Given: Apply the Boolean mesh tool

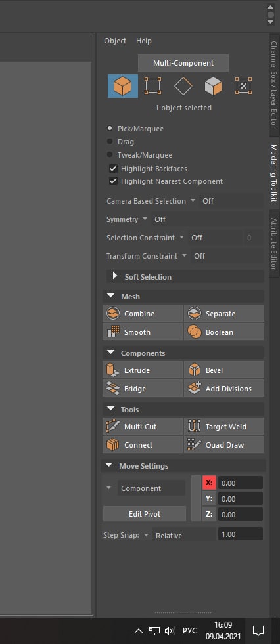Looking at the screenshot, I should (x=224, y=332).
